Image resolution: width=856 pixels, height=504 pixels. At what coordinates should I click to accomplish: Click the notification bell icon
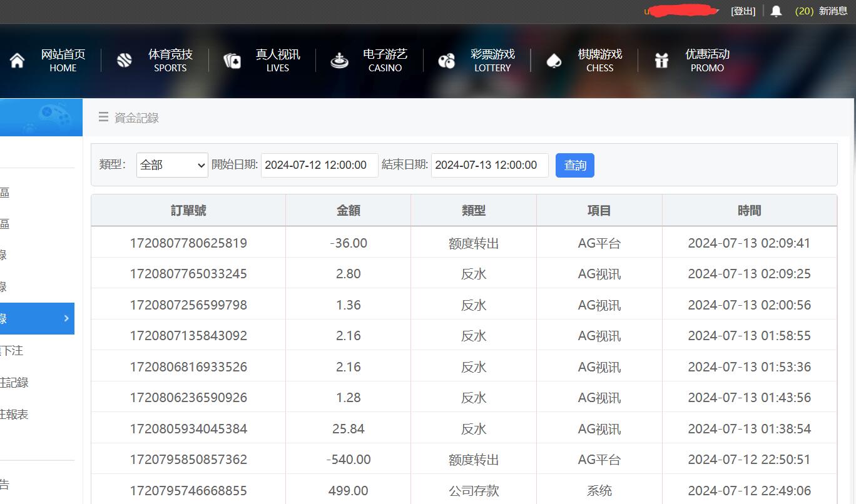776,11
